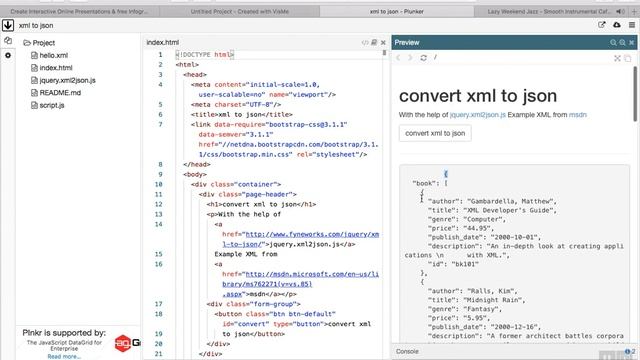Close the Preview panel
This screenshot has height=360, width=640.
coord(631,42)
